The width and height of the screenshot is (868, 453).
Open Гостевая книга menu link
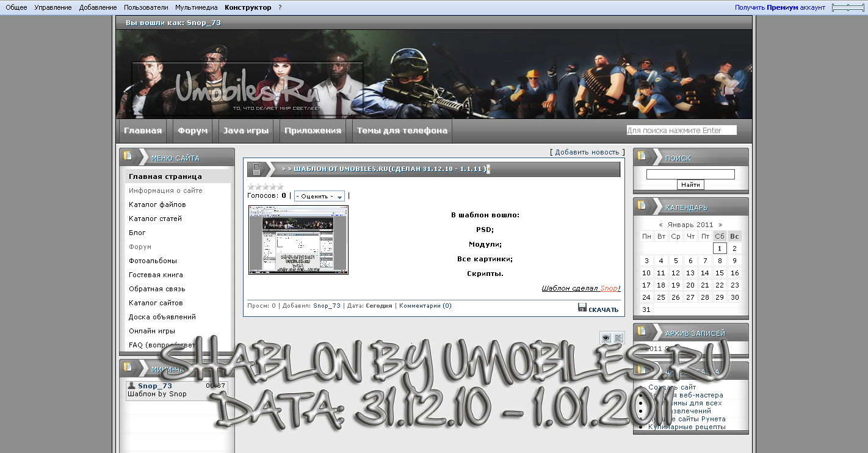[x=156, y=275]
